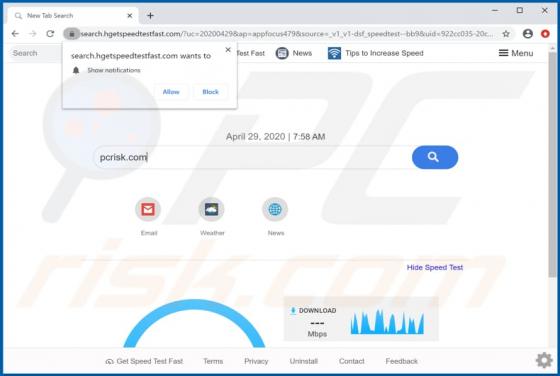Click the blue magnifier search button
Screen dimensions: 560x376
[x=435, y=157]
